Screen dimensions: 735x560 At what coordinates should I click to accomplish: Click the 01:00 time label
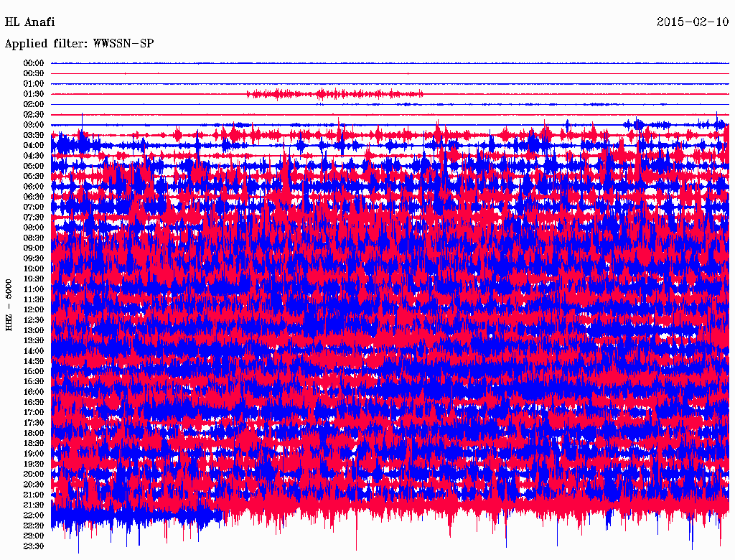click(x=33, y=84)
